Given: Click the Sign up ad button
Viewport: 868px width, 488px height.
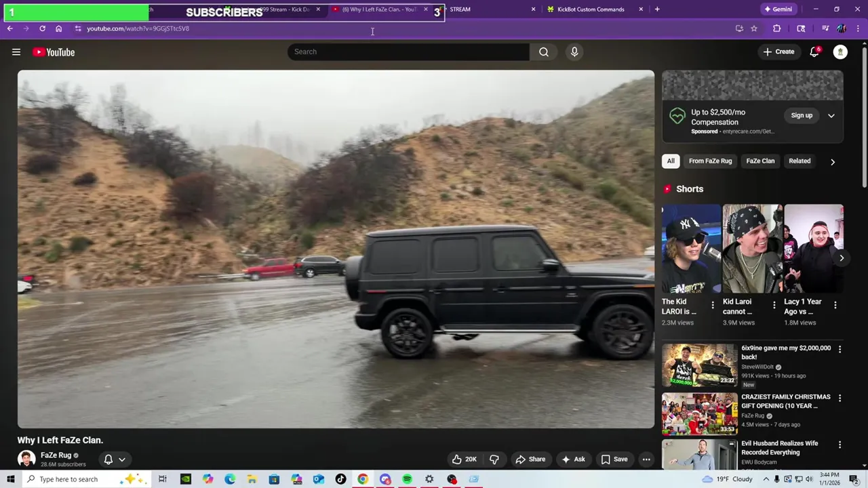Looking at the screenshot, I should tap(802, 116).
